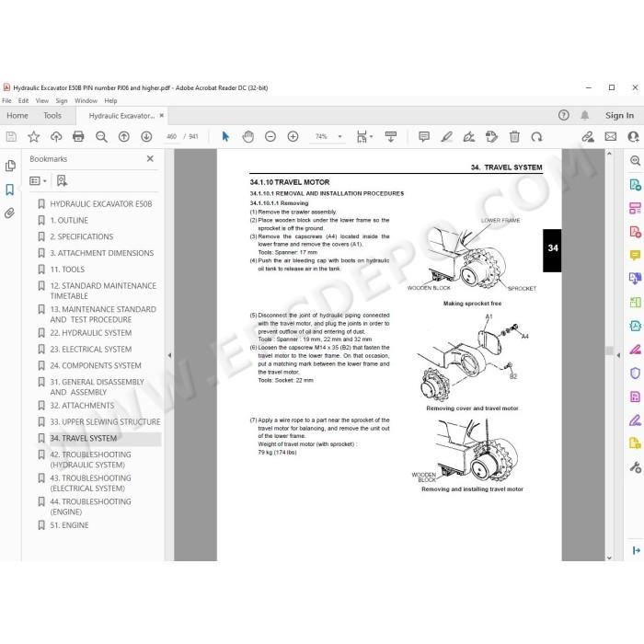Zoom out of the page
644x644 pixels.
[270, 136]
